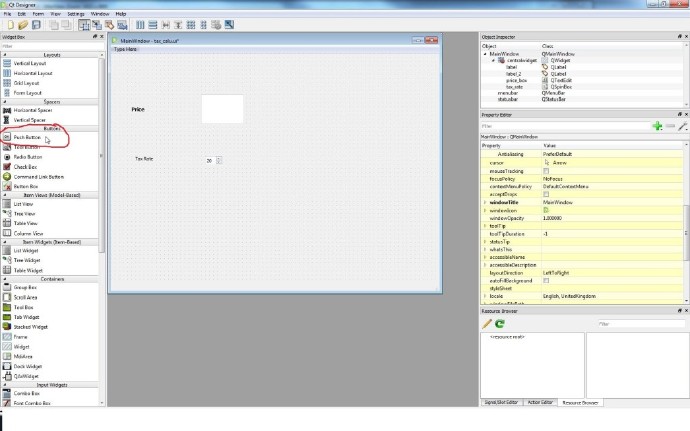Open the Form menu

click(38, 14)
